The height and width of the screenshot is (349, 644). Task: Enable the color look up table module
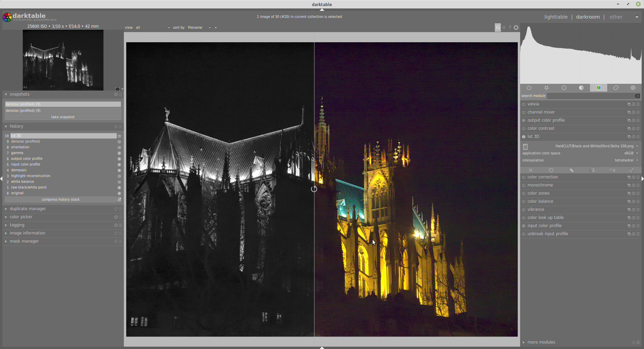point(524,218)
